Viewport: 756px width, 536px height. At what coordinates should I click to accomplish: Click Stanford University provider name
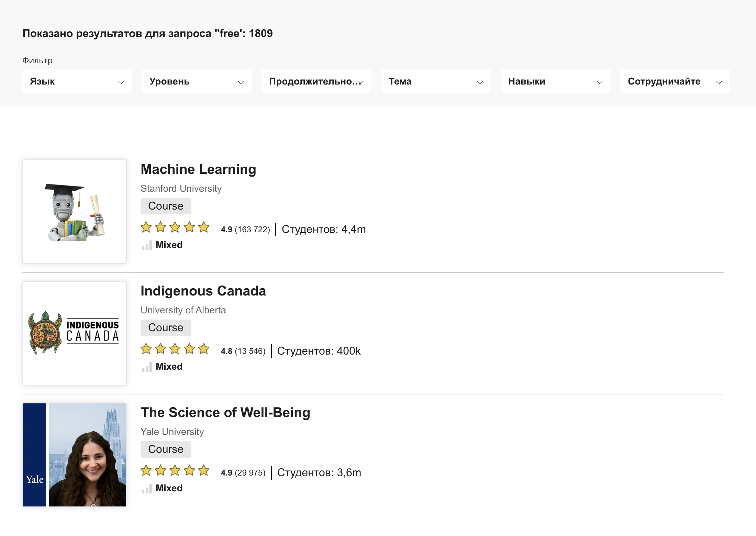click(x=181, y=189)
